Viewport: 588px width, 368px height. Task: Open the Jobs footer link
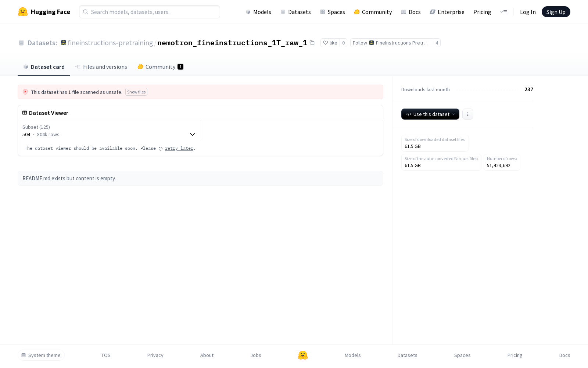click(x=256, y=355)
